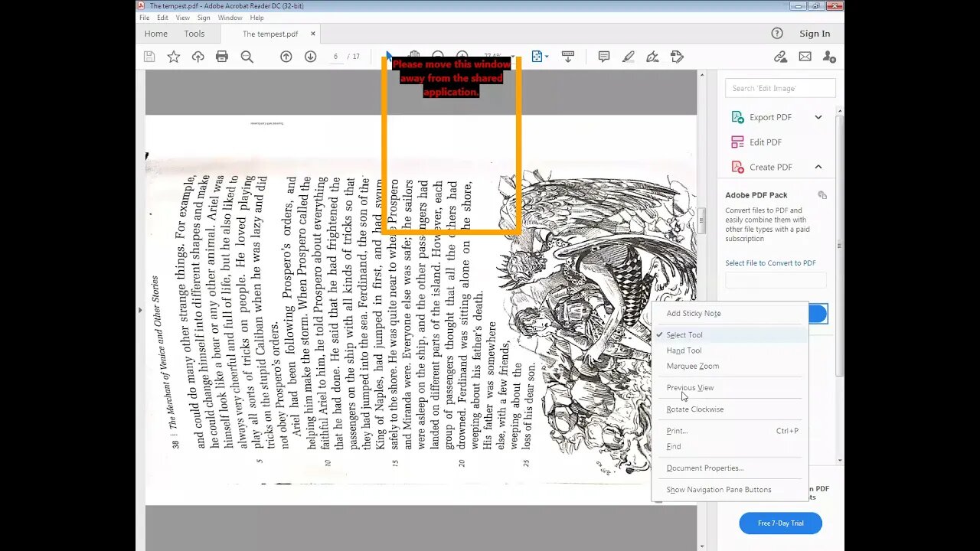Upload the file to cloud storage

198,57
